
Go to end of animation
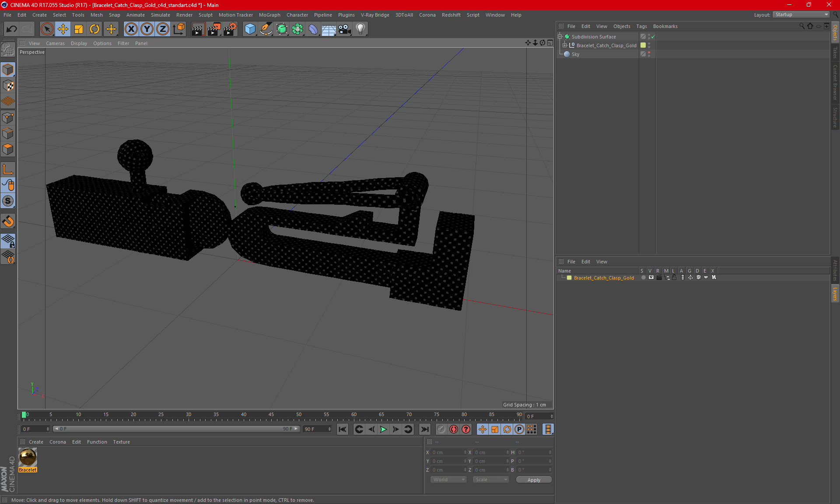click(424, 429)
